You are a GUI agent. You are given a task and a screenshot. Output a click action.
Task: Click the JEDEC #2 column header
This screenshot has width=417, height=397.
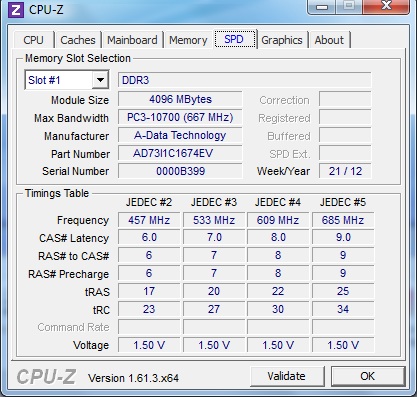click(149, 202)
